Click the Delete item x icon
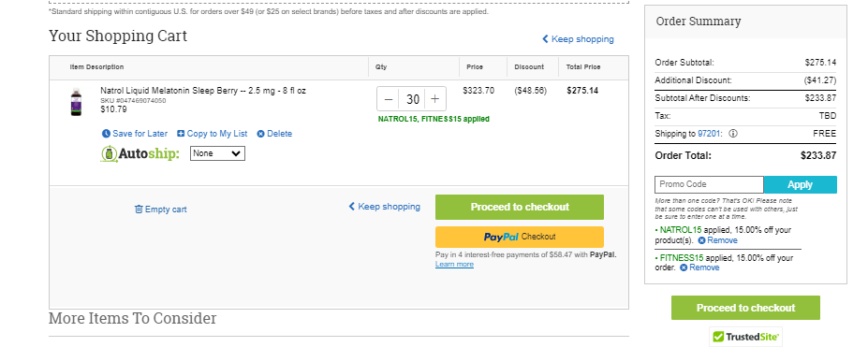 [x=260, y=134]
